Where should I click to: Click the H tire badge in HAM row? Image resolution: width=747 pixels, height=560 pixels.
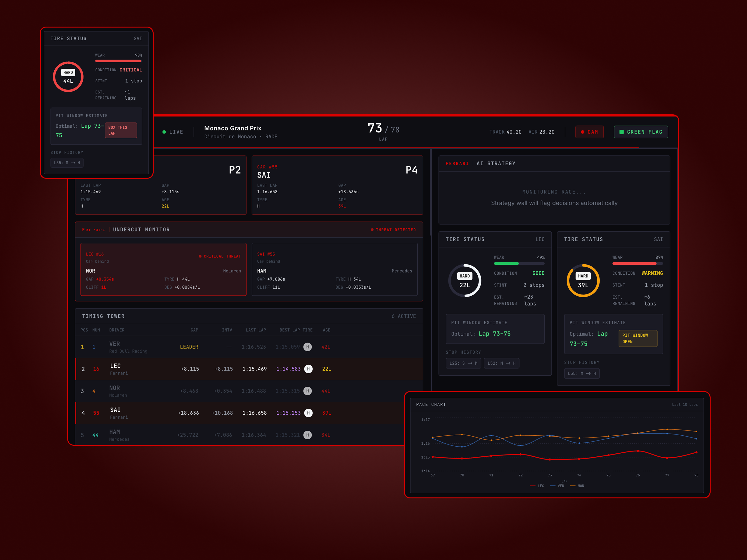tap(307, 435)
